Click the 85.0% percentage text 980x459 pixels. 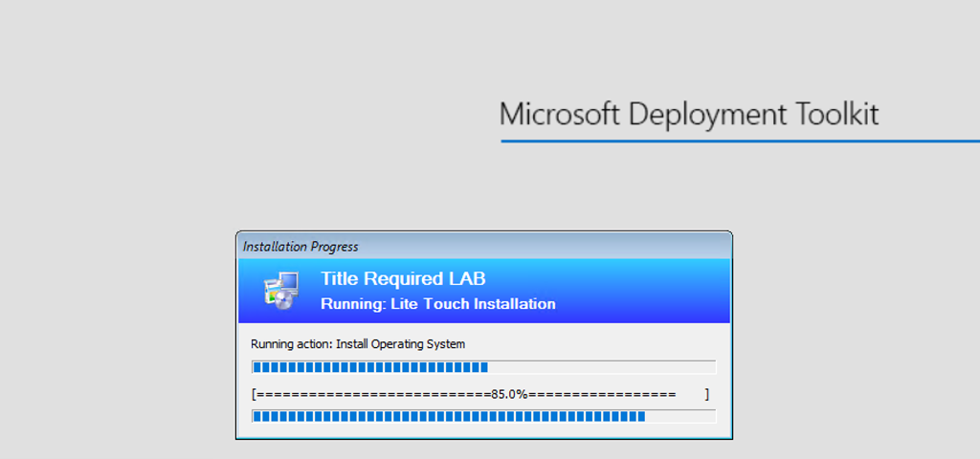(509, 394)
